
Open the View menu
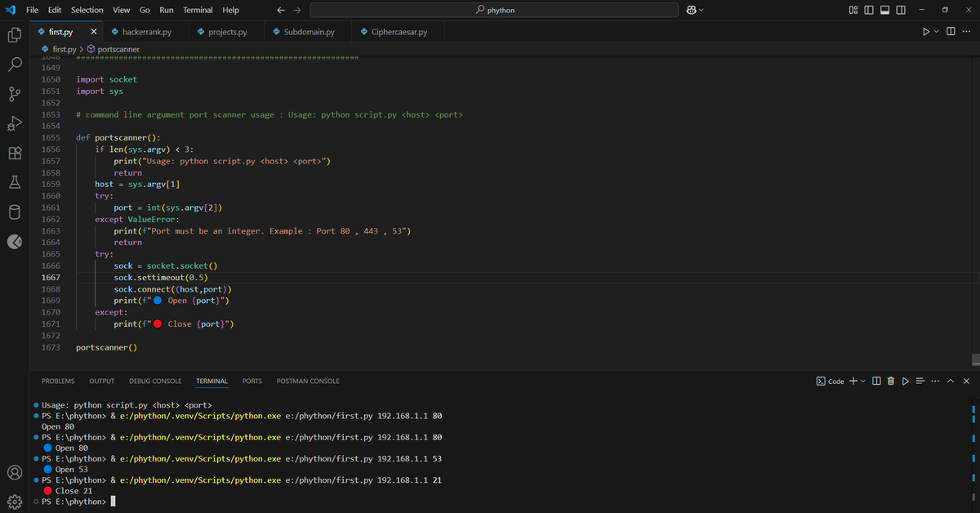click(x=121, y=10)
